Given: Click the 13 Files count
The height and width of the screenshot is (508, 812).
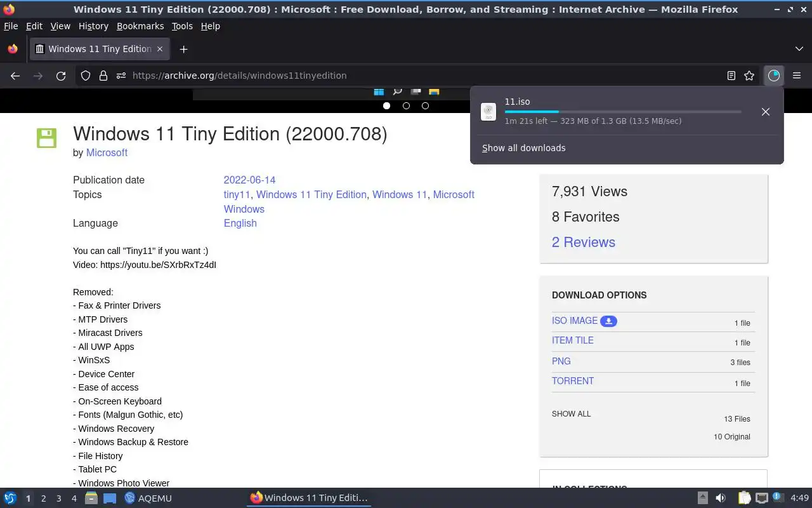Looking at the screenshot, I should (737, 419).
